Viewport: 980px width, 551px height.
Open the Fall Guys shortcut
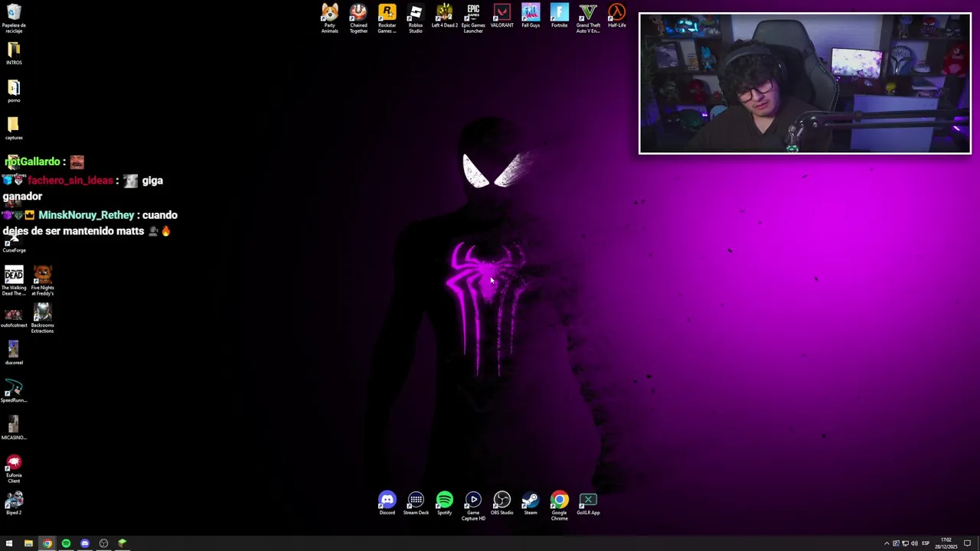tap(531, 16)
